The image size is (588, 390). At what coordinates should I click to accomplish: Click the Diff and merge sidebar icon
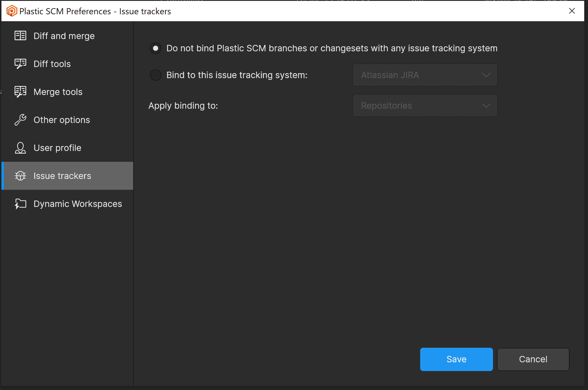point(20,36)
